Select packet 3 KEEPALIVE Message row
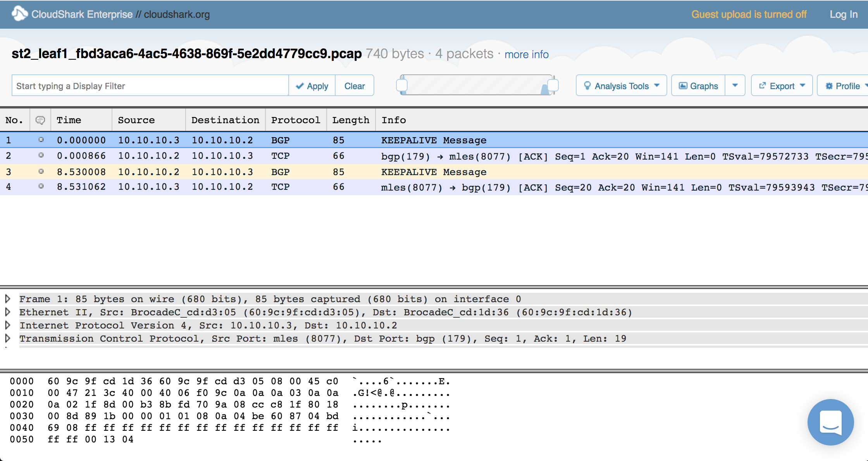The image size is (868, 461). point(434,172)
